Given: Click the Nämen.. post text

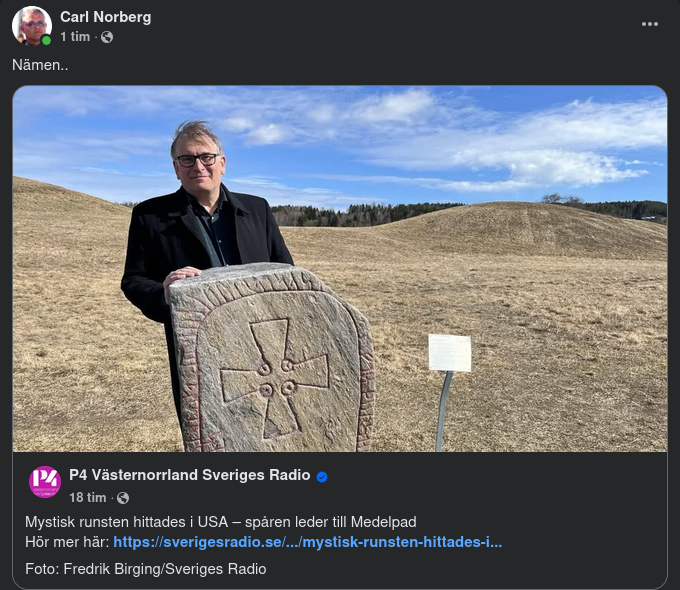Looking at the screenshot, I should (x=40, y=65).
